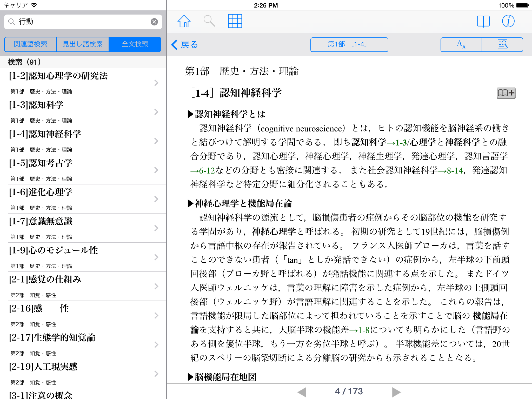Select 全文検索 full-text search mode
The height and width of the screenshot is (399, 532).
point(135,44)
